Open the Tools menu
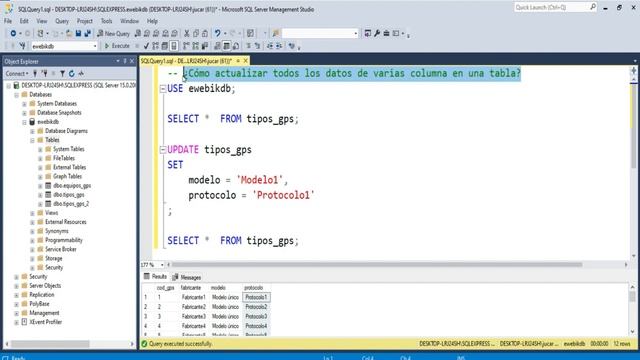Viewport: 640px width, 360px height. [x=106, y=21]
